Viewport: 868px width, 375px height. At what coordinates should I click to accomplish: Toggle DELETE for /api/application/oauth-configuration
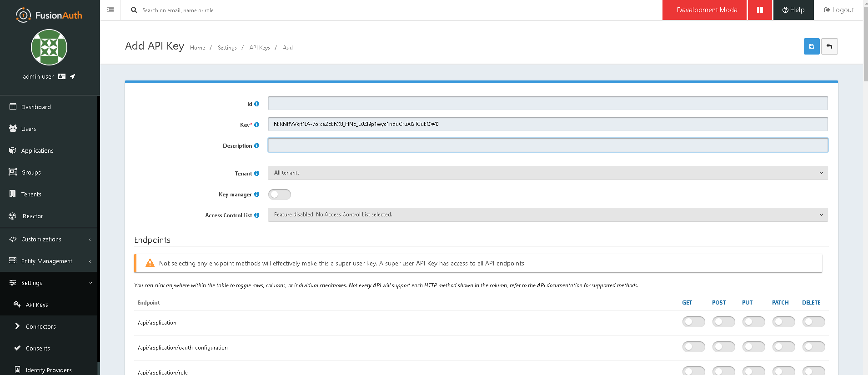click(813, 347)
